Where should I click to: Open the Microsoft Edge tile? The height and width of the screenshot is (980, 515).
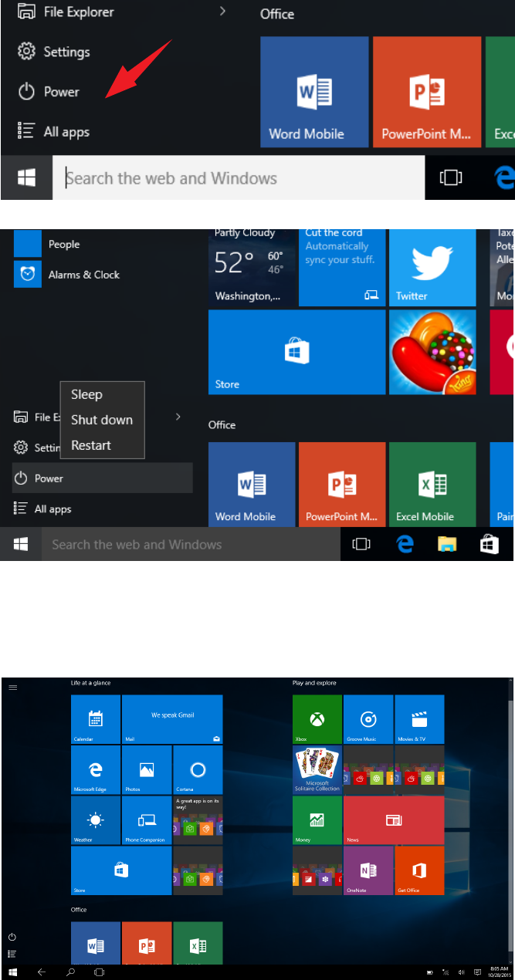(x=96, y=769)
